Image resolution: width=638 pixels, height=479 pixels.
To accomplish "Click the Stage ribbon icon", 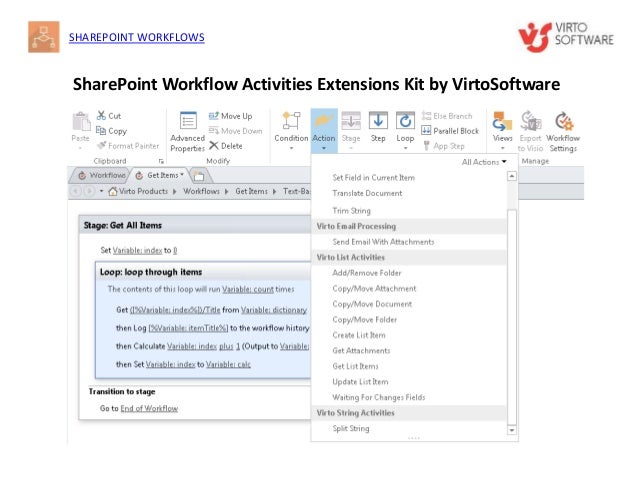I will [351, 121].
